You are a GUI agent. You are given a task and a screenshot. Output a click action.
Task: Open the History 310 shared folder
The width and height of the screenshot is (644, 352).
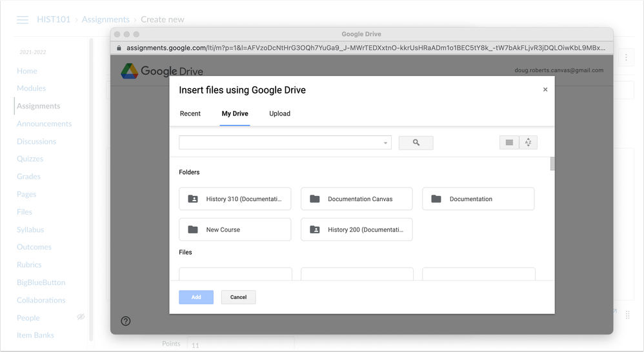click(x=235, y=199)
